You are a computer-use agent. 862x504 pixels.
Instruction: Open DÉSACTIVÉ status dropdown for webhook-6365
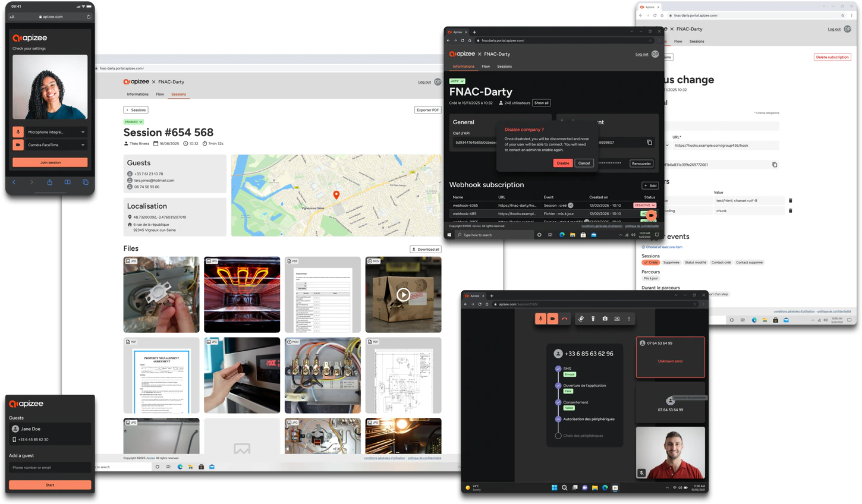[645, 206]
